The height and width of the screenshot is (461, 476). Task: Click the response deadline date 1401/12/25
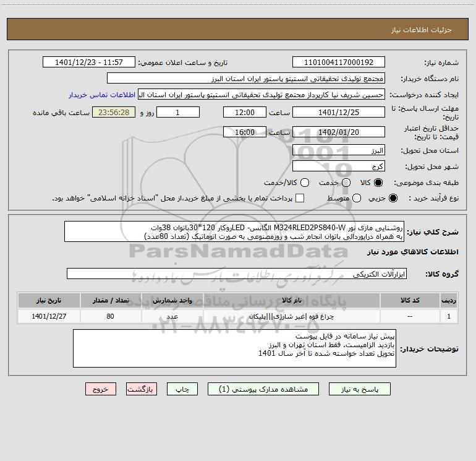tap(339, 112)
